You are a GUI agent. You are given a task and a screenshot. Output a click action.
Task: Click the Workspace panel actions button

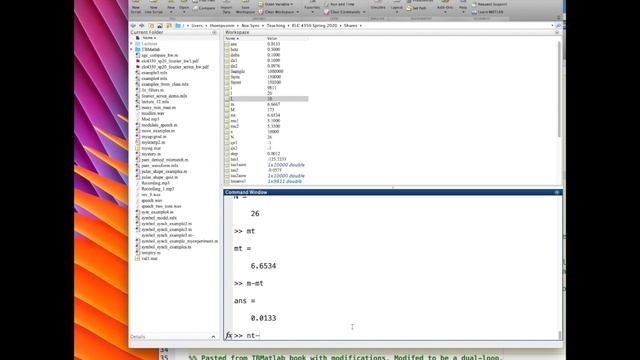pyautogui.click(x=557, y=32)
